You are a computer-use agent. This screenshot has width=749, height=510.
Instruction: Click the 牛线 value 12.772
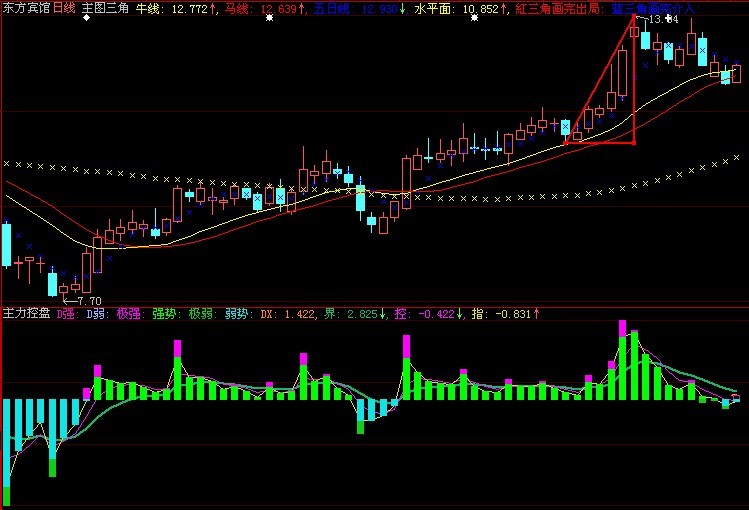pyautogui.click(x=189, y=9)
